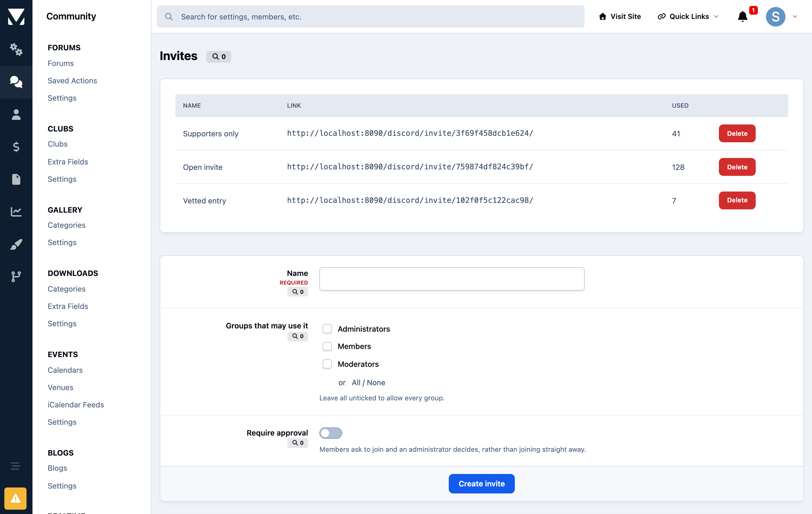The height and width of the screenshot is (514, 812).
Task: Open Extra Fields under Clubs
Action: tap(68, 162)
